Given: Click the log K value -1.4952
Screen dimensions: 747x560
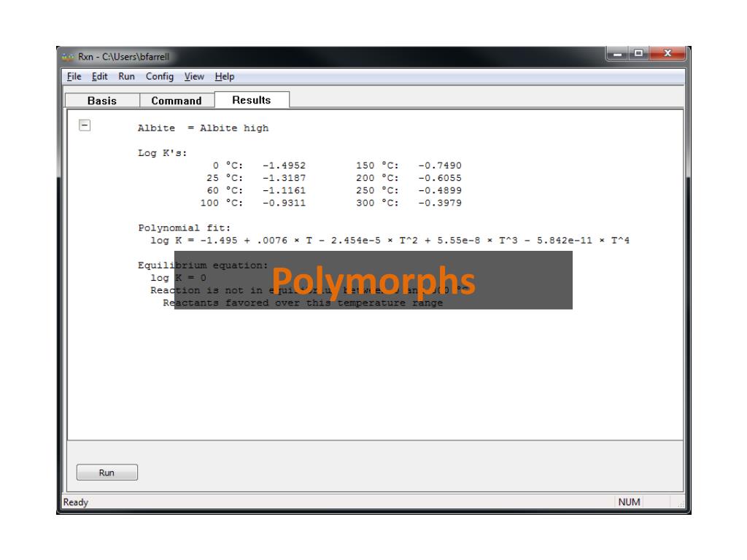Looking at the screenshot, I should point(284,166).
